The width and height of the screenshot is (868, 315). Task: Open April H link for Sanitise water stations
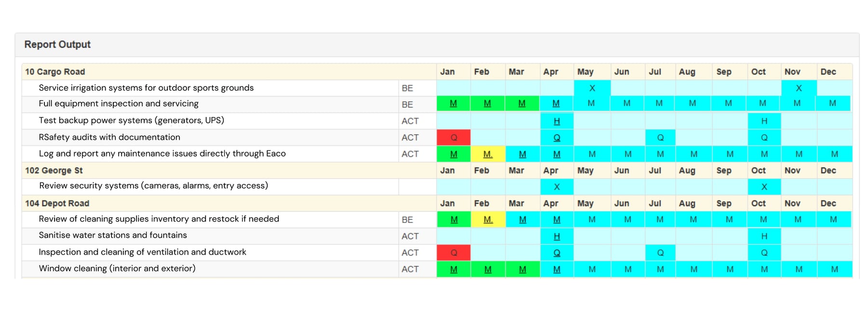coord(557,236)
